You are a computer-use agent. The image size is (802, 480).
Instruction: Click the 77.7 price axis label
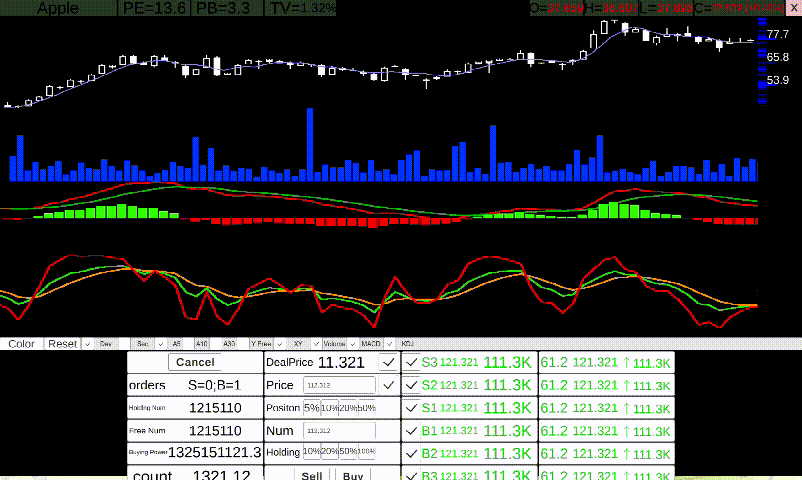pos(778,34)
